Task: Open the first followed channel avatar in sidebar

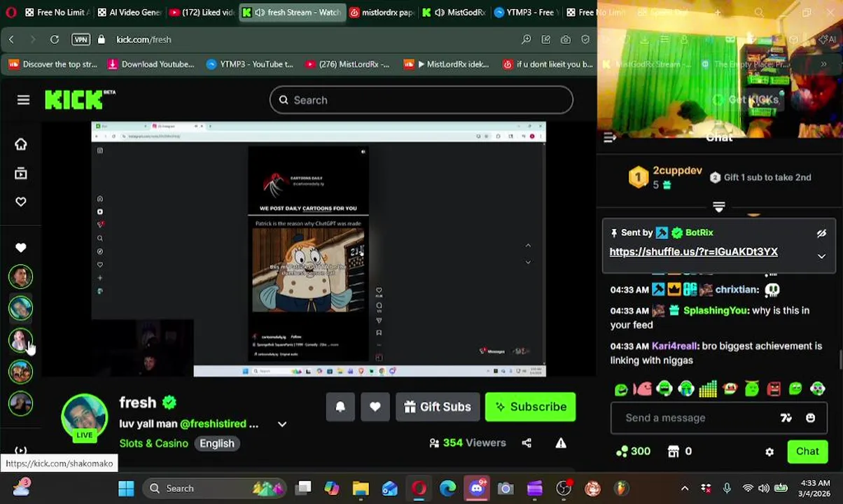Action: click(20, 276)
